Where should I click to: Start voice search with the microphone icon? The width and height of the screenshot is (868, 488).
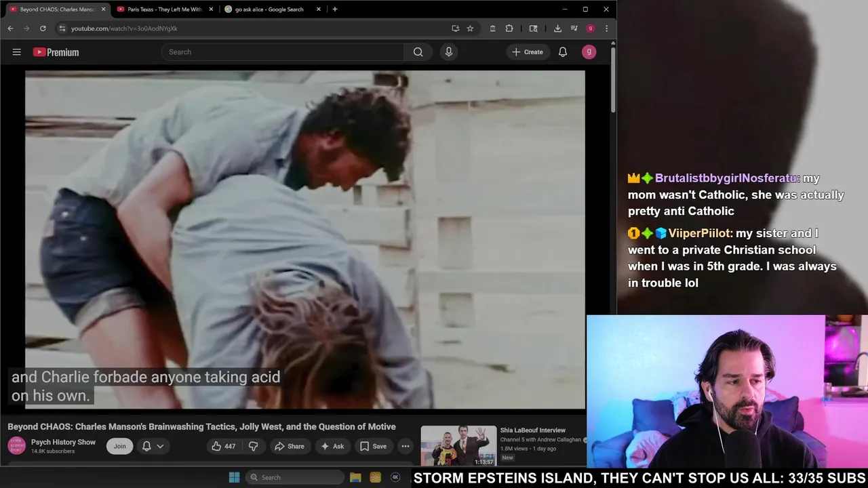point(448,52)
